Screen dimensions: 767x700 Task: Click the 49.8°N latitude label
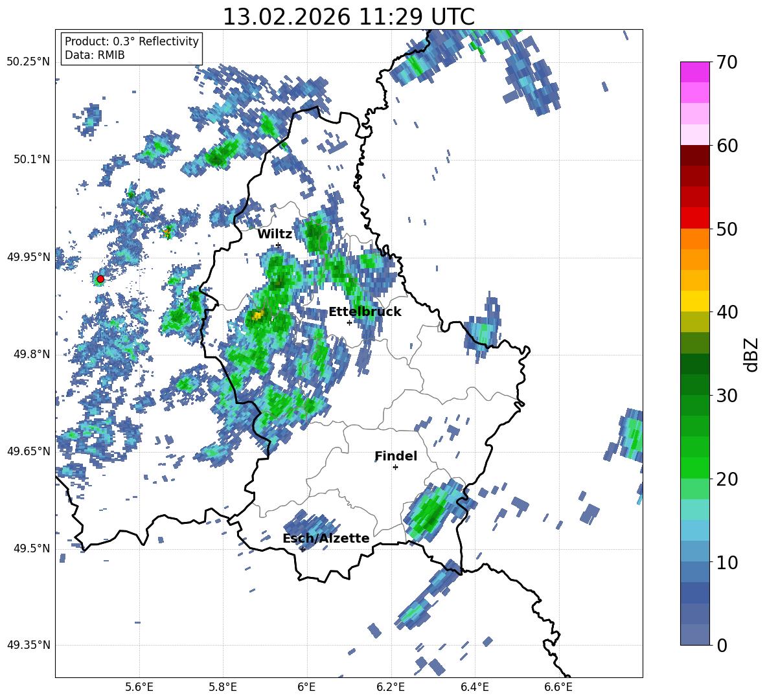(31, 354)
